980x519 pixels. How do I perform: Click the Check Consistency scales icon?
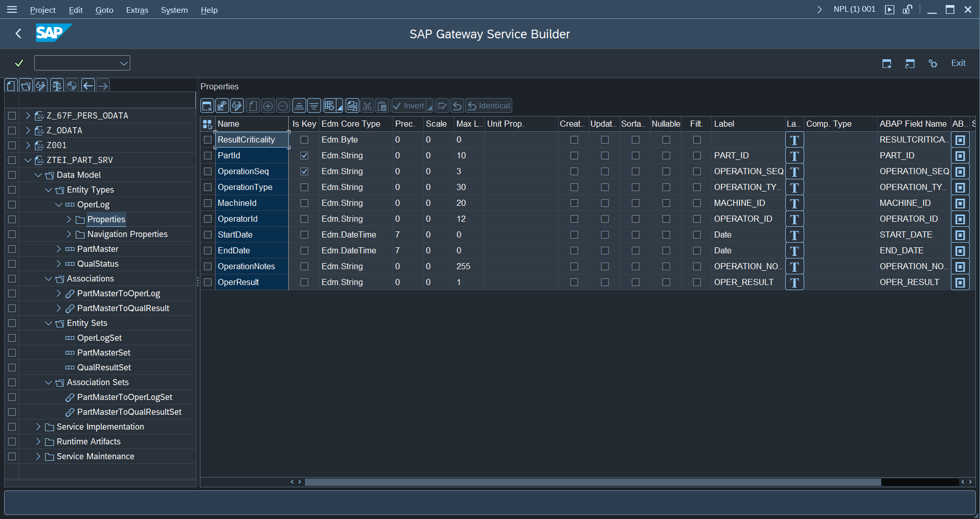[x=57, y=86]
